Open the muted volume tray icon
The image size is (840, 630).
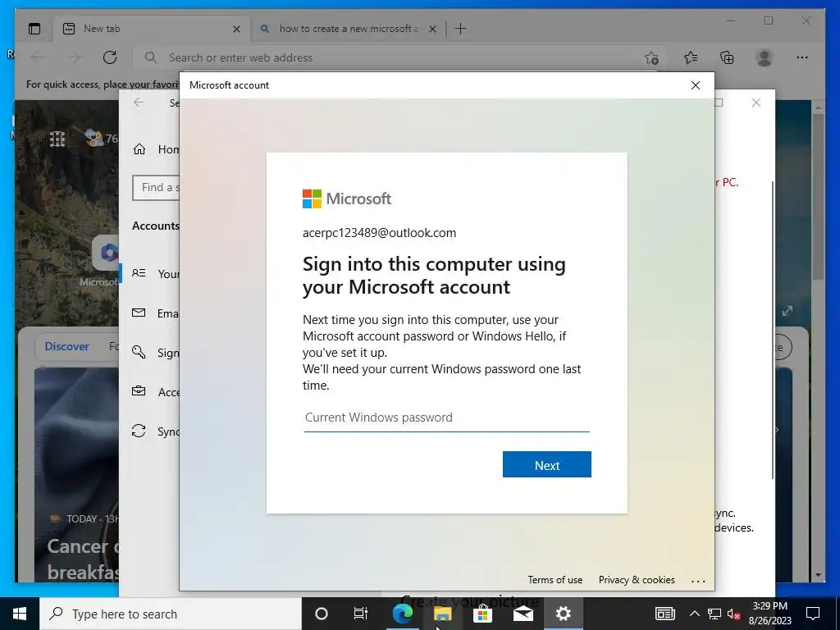[734, 614]
